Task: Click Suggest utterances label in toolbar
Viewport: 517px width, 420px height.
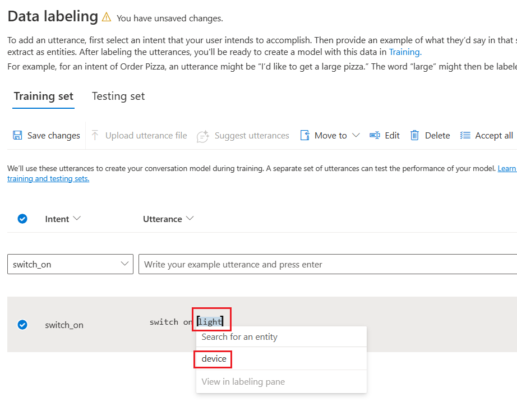Action: point(252,136)
